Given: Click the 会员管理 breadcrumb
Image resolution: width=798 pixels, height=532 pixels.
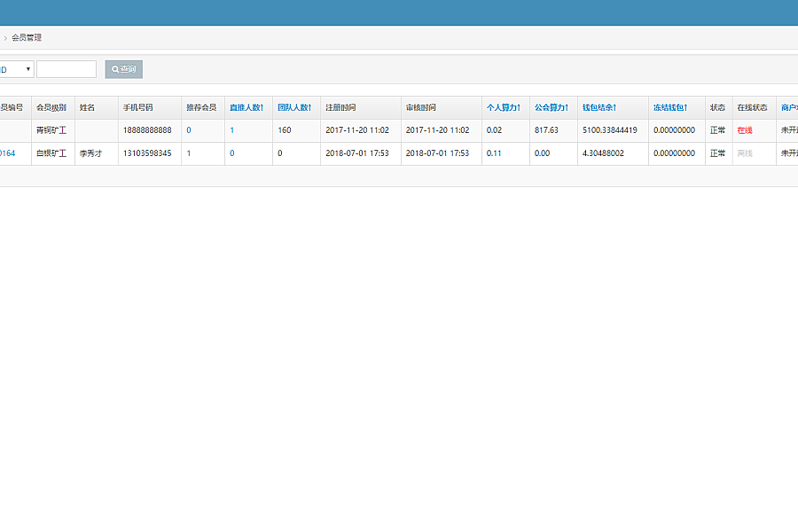Looking at the screenshot, I should click(27, 38).
